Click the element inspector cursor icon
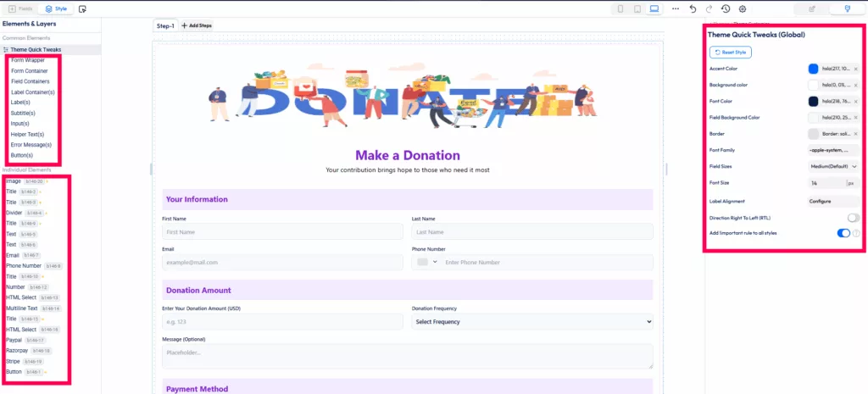Screen dimensions: 868x394 pos(82,8)
